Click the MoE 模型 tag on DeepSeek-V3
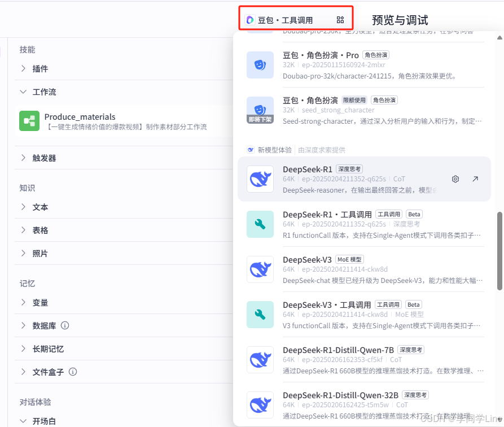 (x=349, y=259)
